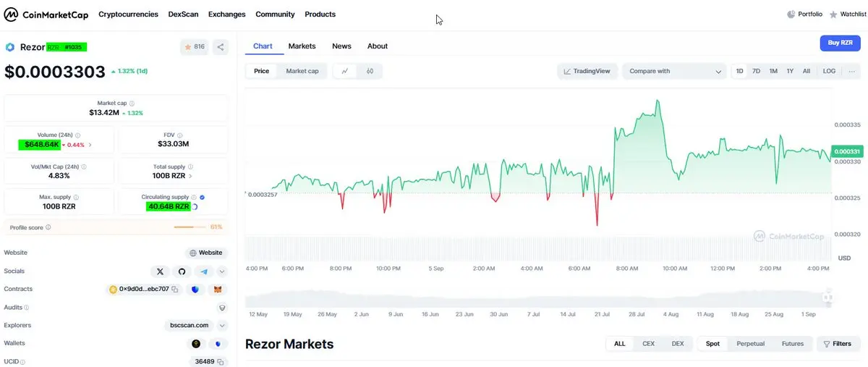
Task: Copy the UCID 36489 value
Action: click(221, 362)
